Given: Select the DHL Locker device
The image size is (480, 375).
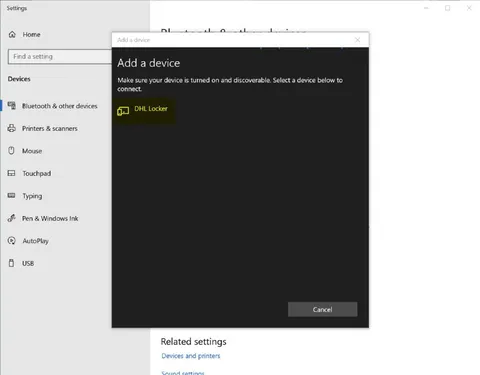Looking at the screenshot, I should 144,111.
